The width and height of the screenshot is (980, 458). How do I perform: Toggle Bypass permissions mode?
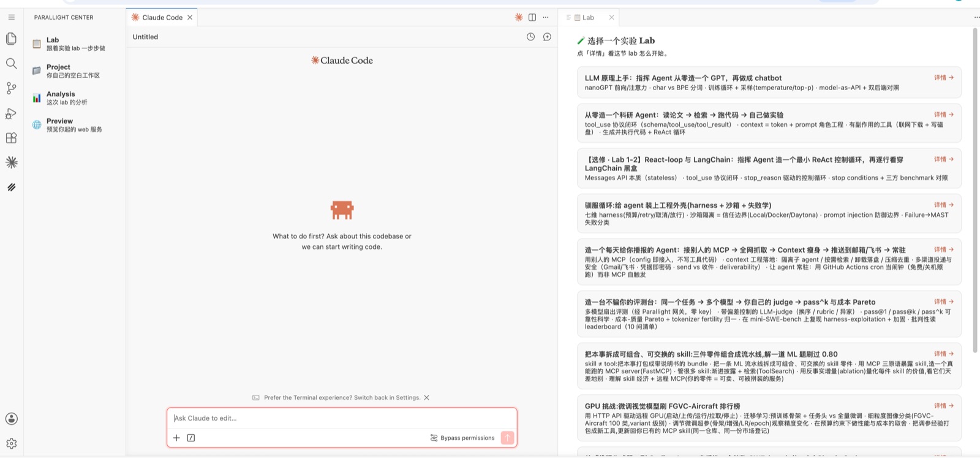pos(462,438)
